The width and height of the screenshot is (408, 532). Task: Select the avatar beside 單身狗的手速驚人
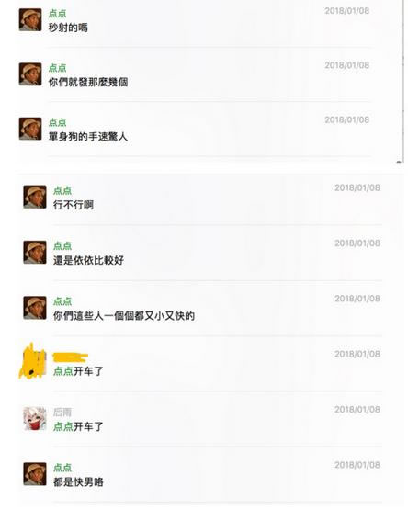pyautogui.click(x=30, y=129)
